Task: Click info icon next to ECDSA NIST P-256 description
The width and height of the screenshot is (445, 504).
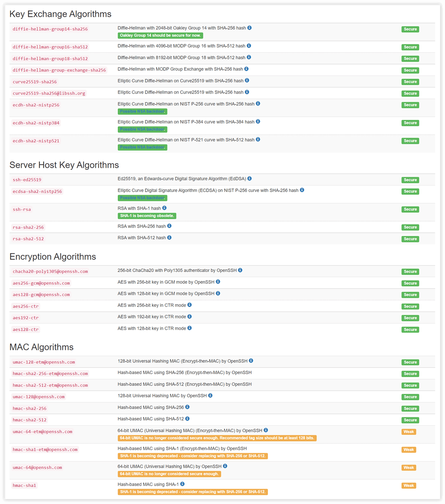Action: pos(302,190)
